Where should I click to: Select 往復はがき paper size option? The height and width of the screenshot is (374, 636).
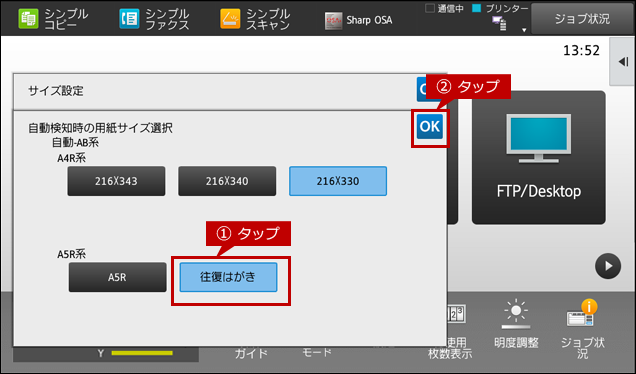[228, 277]
